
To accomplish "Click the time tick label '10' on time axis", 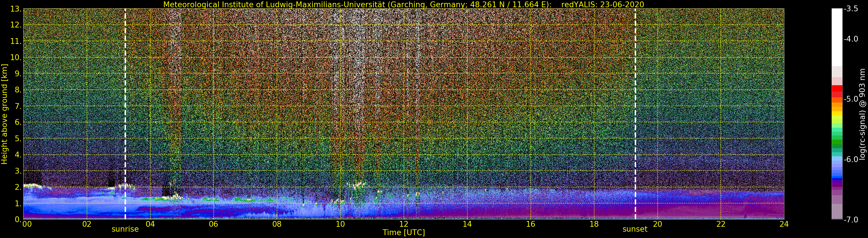I will 340,224.
